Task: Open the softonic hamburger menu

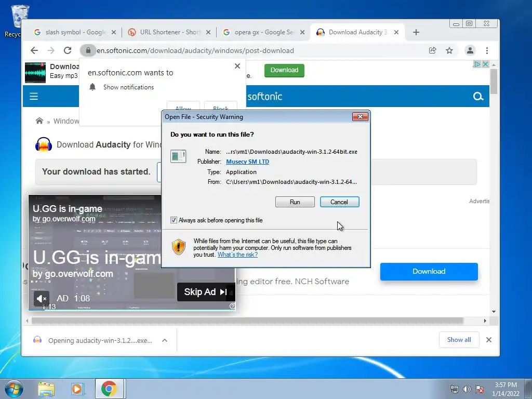Action: tap(34, 96)
